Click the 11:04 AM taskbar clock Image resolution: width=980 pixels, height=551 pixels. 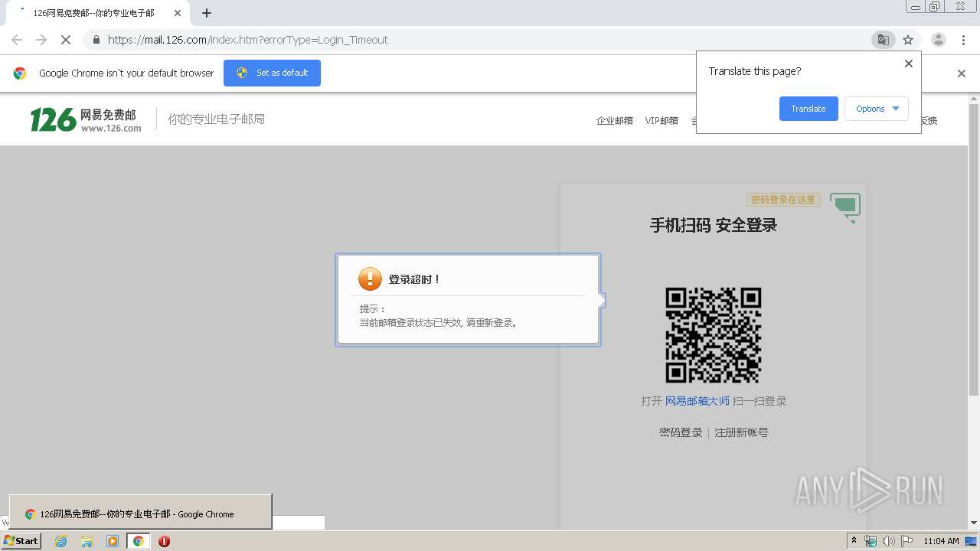941,541
